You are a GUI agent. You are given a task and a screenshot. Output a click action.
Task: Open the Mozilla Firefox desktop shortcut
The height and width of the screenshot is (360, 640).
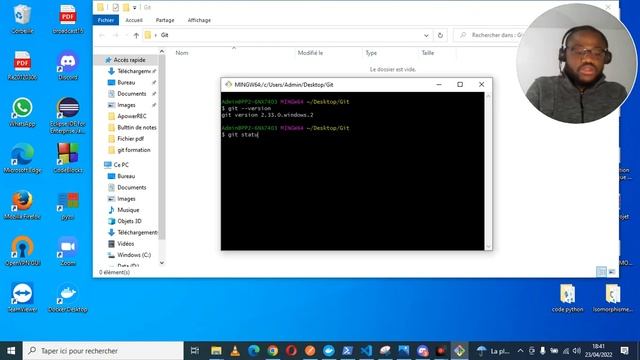[x=22, y=205]
